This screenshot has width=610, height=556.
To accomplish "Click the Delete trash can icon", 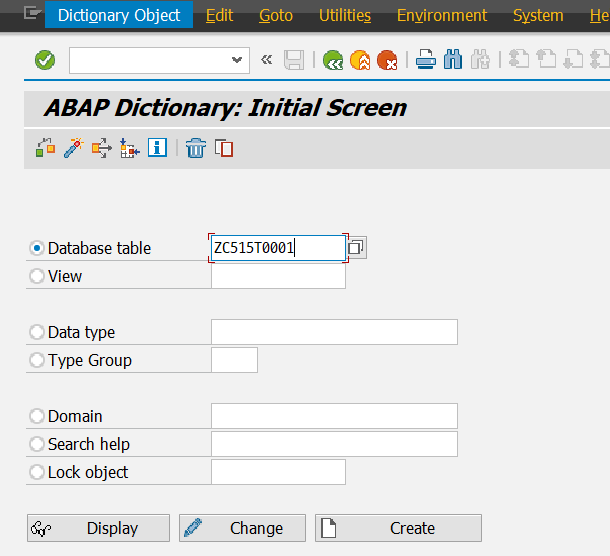I will click(196, 148).
